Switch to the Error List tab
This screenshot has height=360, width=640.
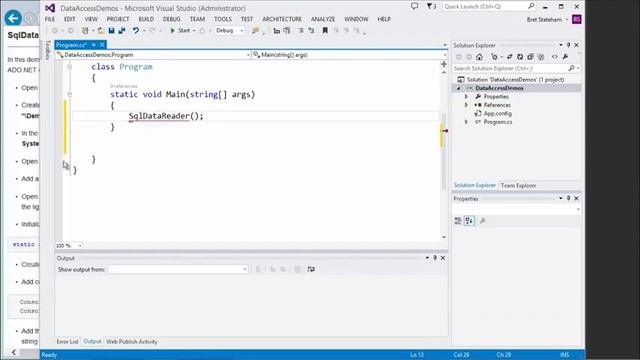pos(67,342)
